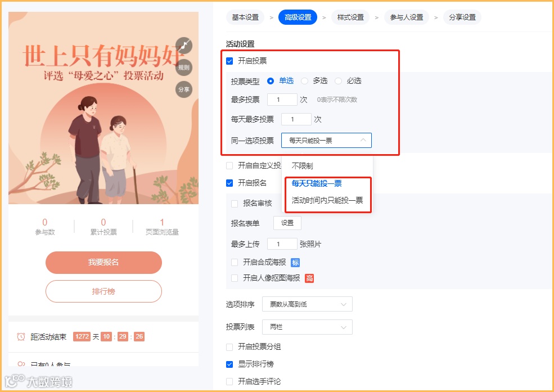Go to the 基本设置 step tab

tap(245, 17)
